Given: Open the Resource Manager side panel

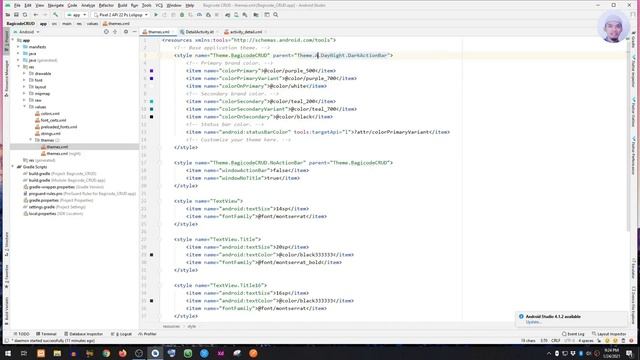Looking at the screenshot, I should click(6, 79).
